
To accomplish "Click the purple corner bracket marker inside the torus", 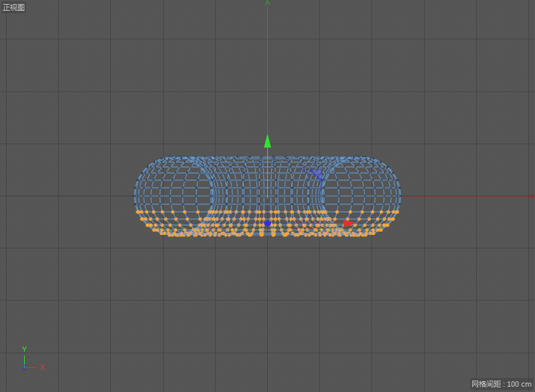I will pos(316,174).
